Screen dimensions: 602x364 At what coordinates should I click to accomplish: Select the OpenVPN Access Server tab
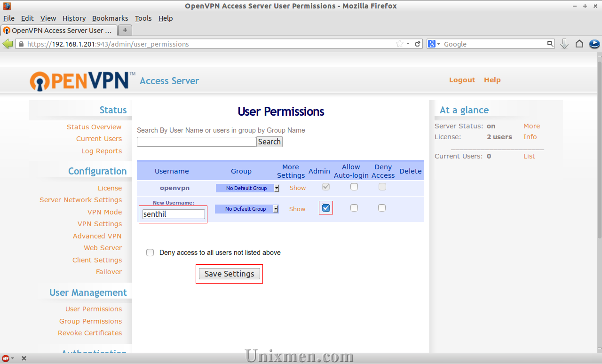(x=58, y=30)
